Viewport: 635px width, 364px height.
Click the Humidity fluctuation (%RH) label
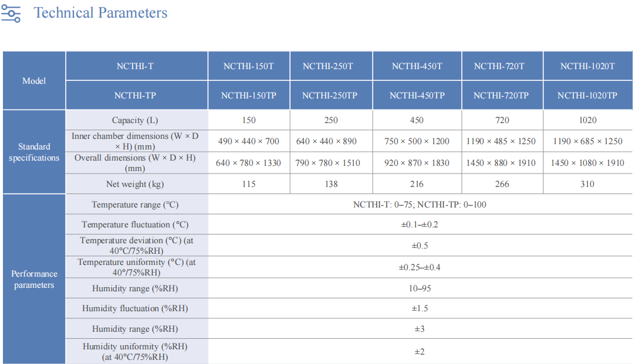pyautogui.click(x=135, y=308)
